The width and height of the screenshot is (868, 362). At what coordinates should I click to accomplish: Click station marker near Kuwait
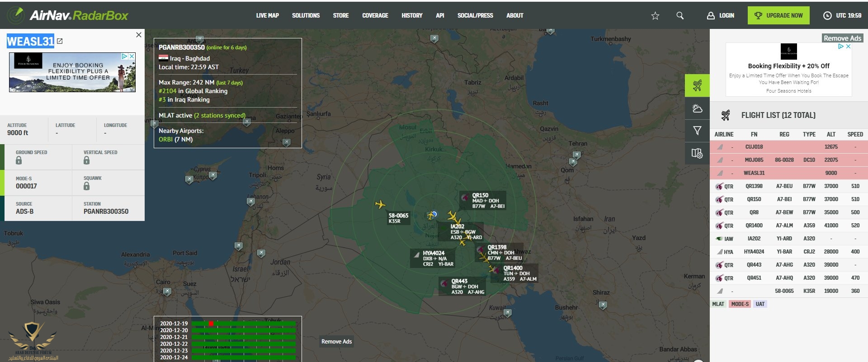pos(508,313)
